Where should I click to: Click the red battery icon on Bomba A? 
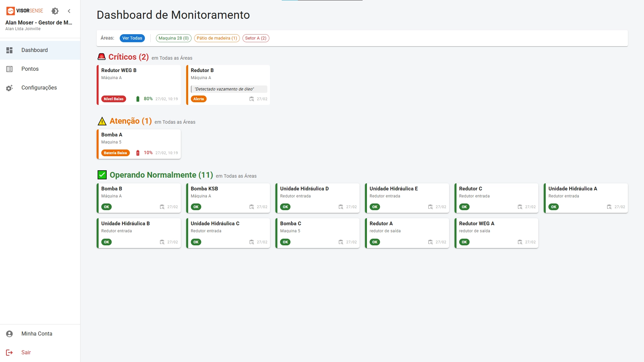click(x=138, y=153)
